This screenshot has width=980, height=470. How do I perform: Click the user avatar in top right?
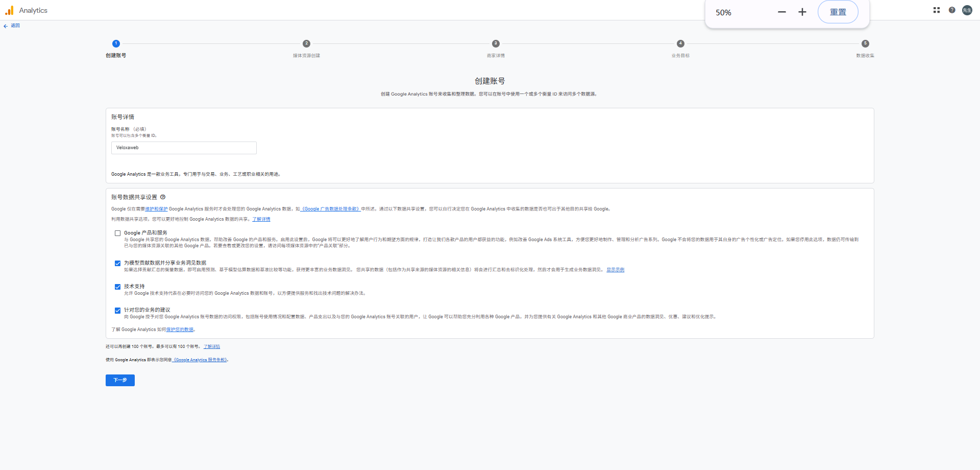(x=967, y=10)
